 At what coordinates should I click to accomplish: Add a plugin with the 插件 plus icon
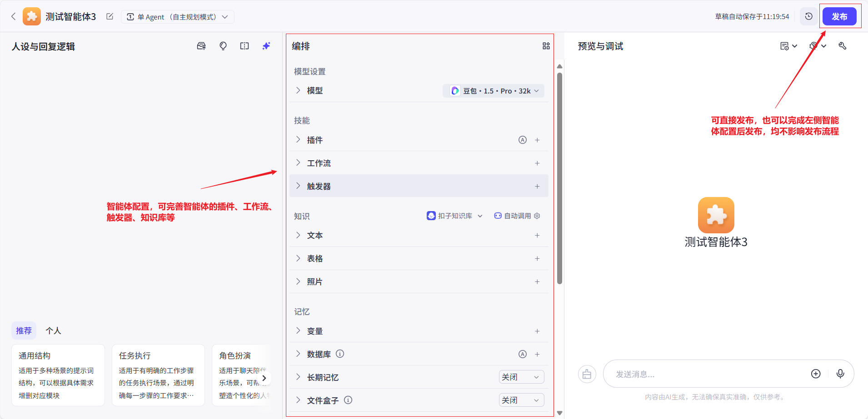pyautogui.click(x=537, y=140)
